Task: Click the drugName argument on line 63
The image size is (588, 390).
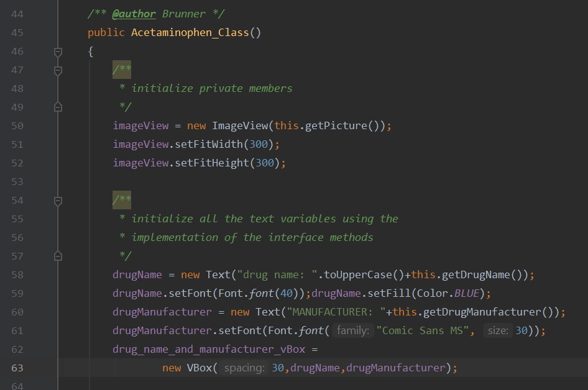Action: tap(315, 368)
